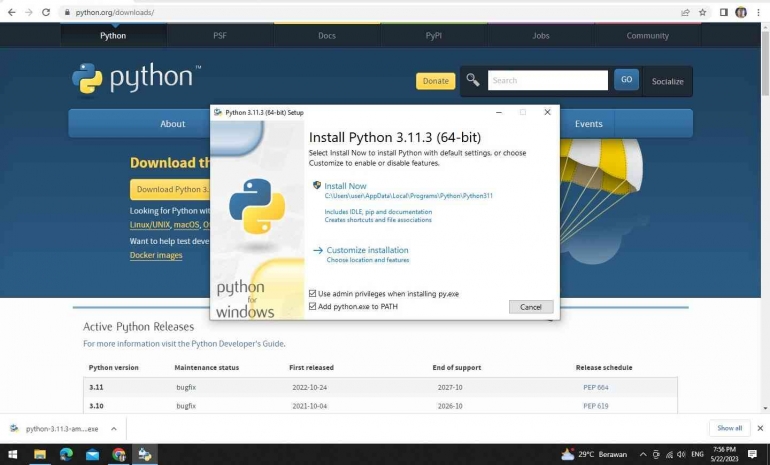
Task: Open the Socialize menu
Action: pos(667,82)
